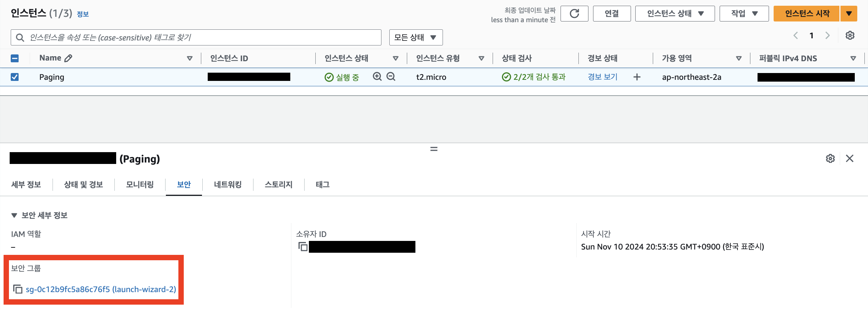Click the zoom-out magnifier beside instance state
This screenshot has height=310, width=868.
pos(391,77)
